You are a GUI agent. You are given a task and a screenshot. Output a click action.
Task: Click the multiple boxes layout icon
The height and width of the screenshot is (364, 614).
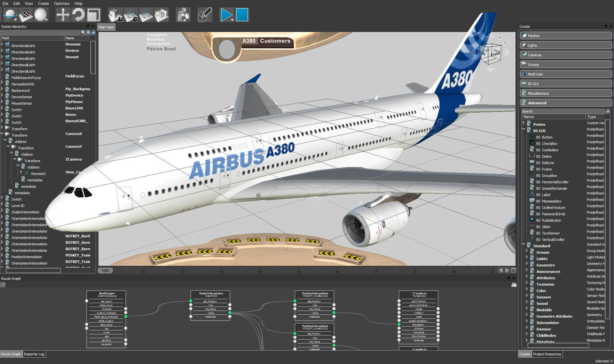161,15
